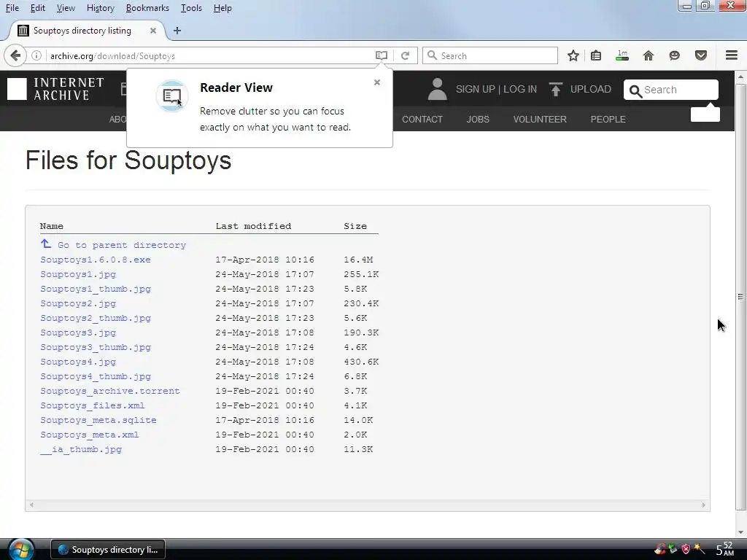Open Souptoys3_thumb.jpg link
The image size is (747, 560).
coord(96,347)
